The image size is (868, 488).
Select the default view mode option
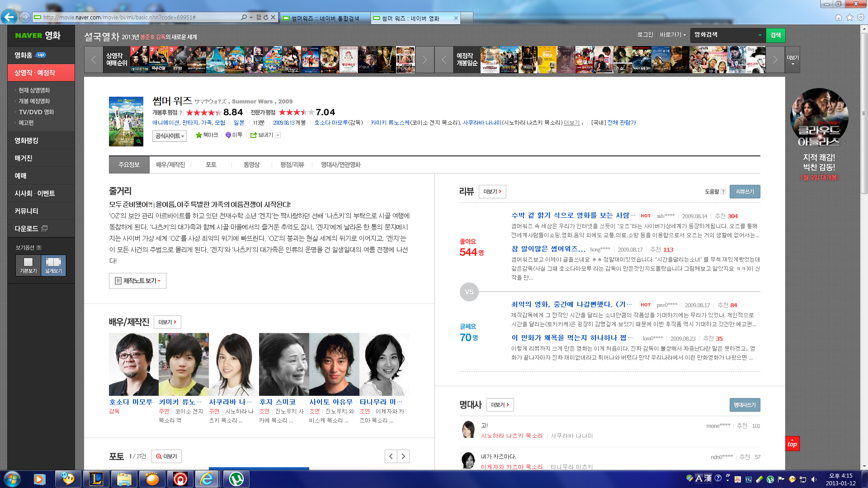pyautogui.click(x=28, y=265)
